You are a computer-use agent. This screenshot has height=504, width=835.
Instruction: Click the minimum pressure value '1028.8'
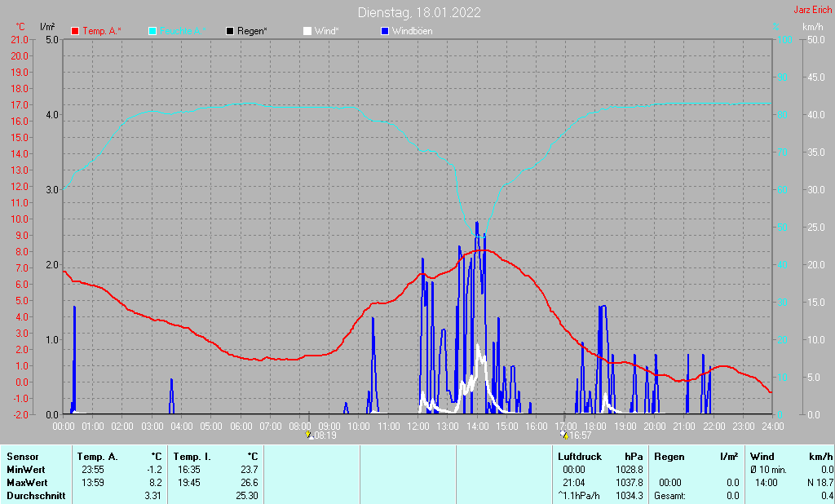point(630,470)
